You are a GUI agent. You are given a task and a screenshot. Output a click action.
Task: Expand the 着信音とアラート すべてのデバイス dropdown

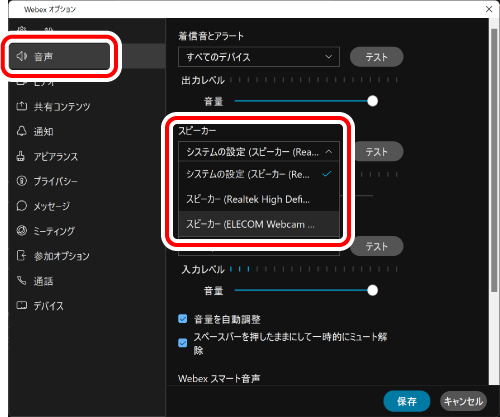click(259, 57)
